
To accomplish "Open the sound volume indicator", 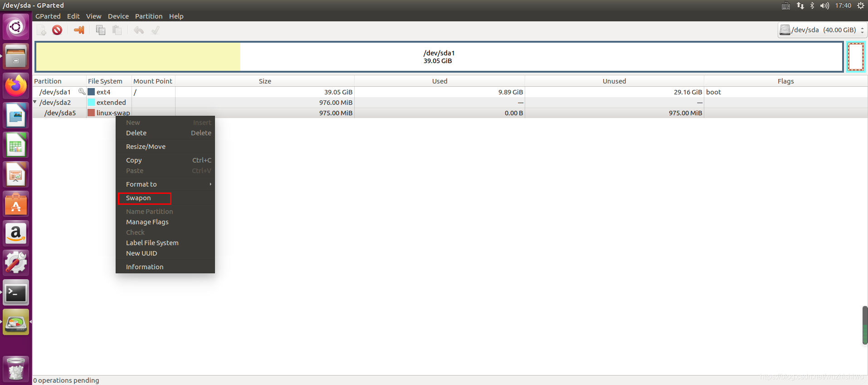I will click(825, 5).
